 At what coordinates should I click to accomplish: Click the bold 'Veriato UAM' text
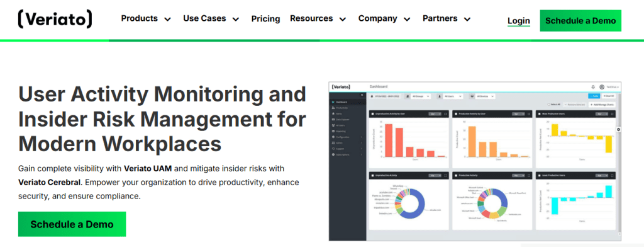click(148, 168)
